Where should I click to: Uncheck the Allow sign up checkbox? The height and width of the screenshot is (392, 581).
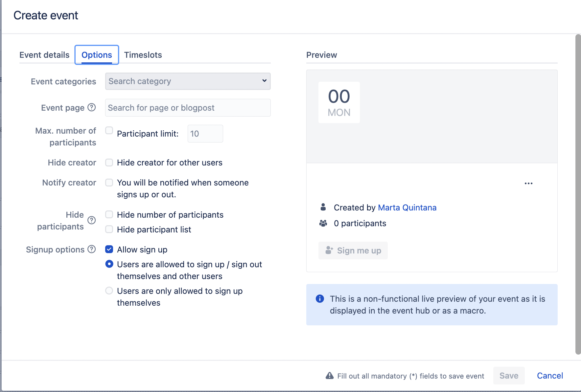tap(109, 249)
